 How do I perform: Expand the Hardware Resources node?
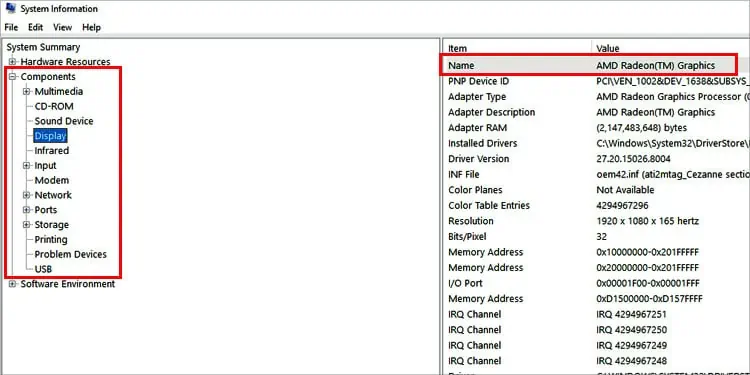[x=12, y=62]
